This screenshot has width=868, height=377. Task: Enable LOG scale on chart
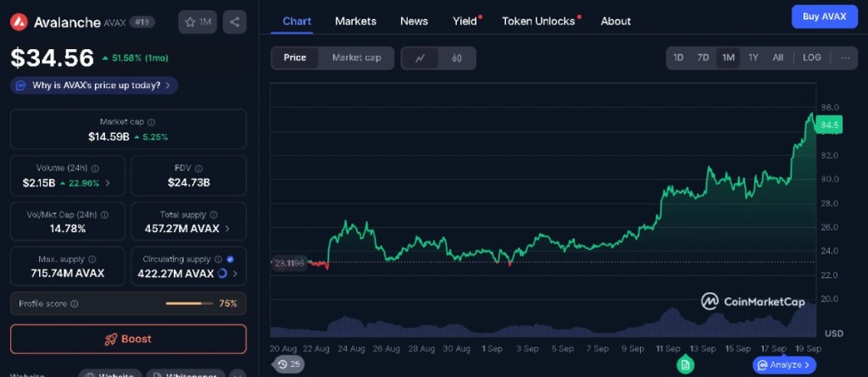[x=811, y=58]
